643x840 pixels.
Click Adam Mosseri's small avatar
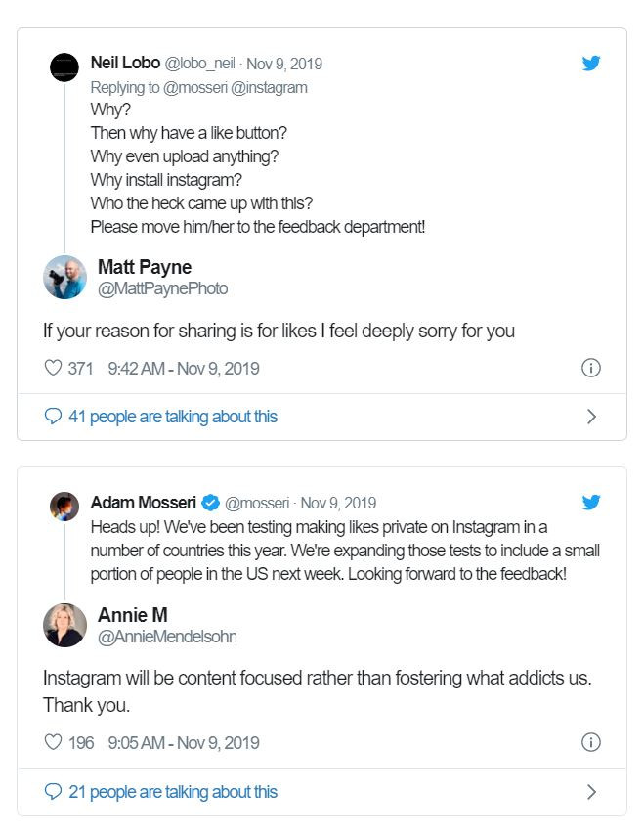coord(64,506)
